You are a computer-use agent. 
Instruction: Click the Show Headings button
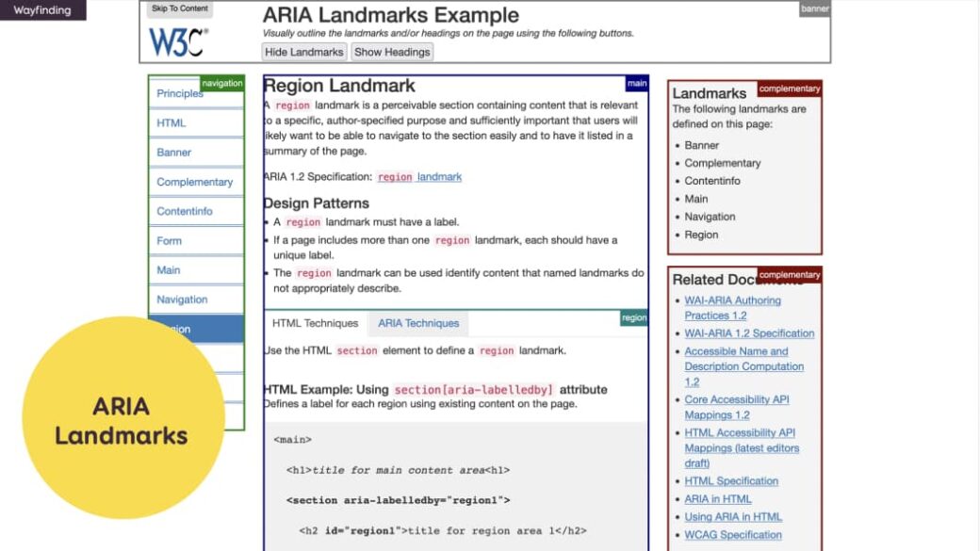pos(392,52)
